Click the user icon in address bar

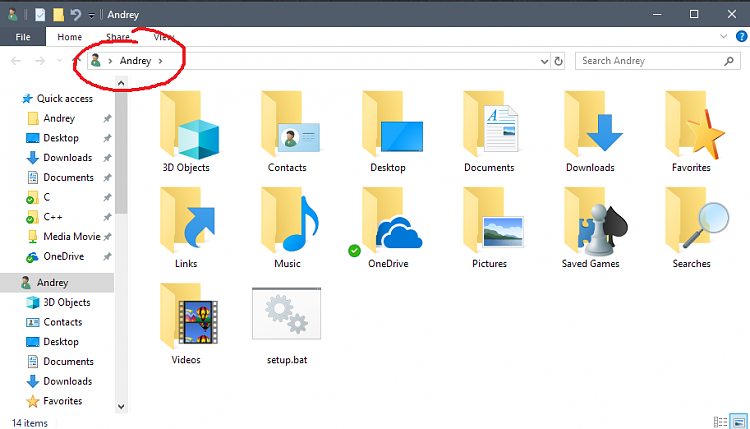click(x=96, y=61)
